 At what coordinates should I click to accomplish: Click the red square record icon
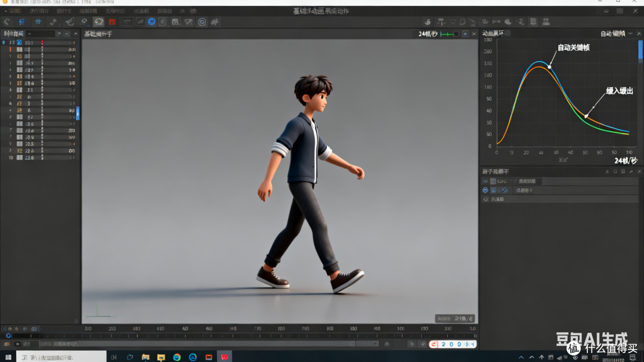(x=112, y=22)
